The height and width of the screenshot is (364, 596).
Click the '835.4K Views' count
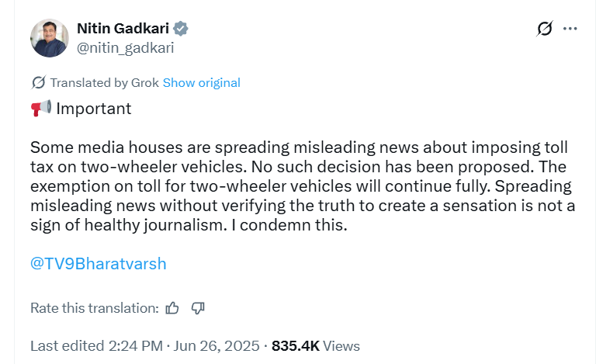tap(316, 345)
